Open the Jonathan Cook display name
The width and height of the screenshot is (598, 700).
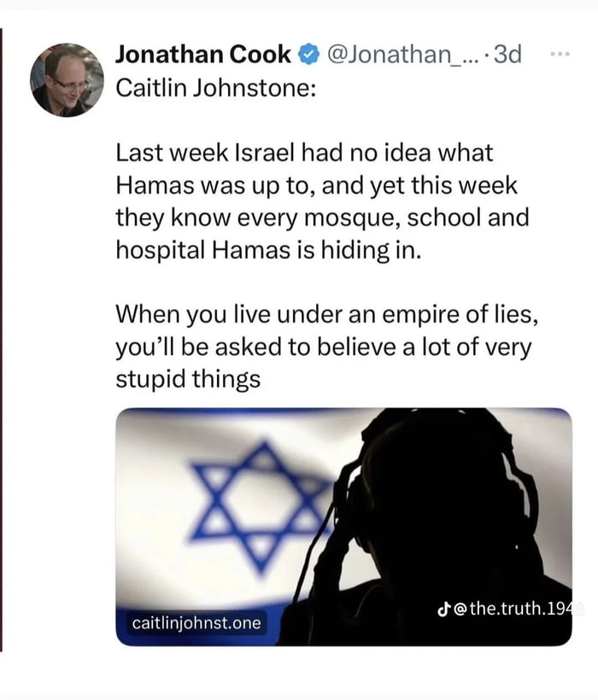pyautogui.click(x=203, y=55)
